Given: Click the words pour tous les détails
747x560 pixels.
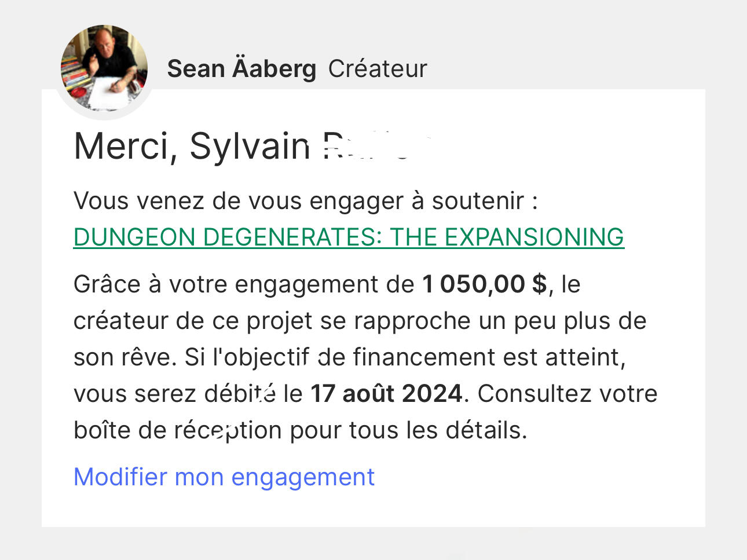Looking at the screenshot, I should point(408,430).
